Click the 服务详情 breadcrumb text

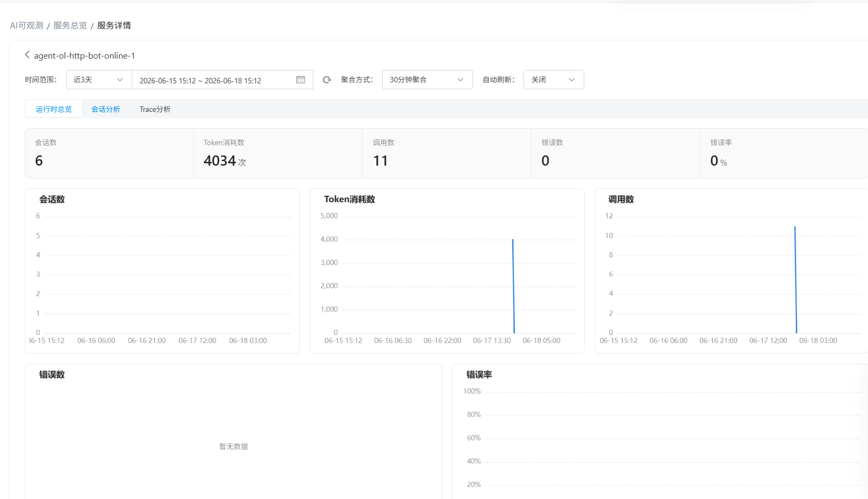[114, 25]
